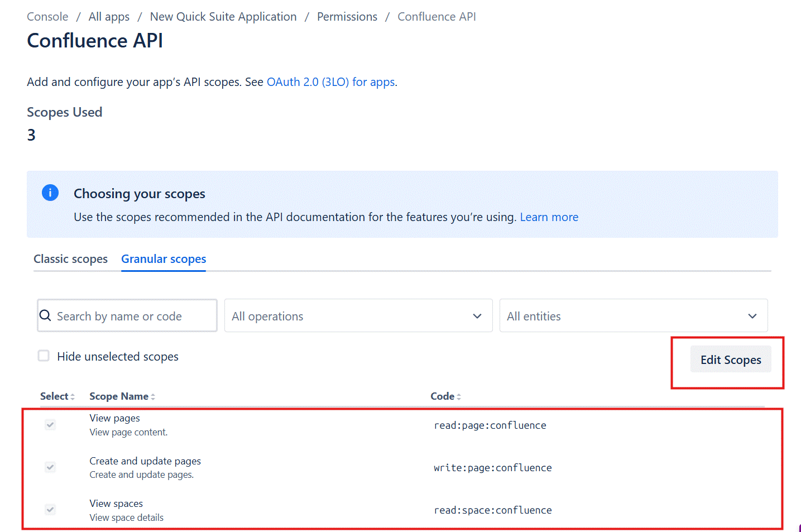Viewport: 801px width, 532px height.
Task: Go to Permissions breadcrumb
Action: [x=347, y=17]
